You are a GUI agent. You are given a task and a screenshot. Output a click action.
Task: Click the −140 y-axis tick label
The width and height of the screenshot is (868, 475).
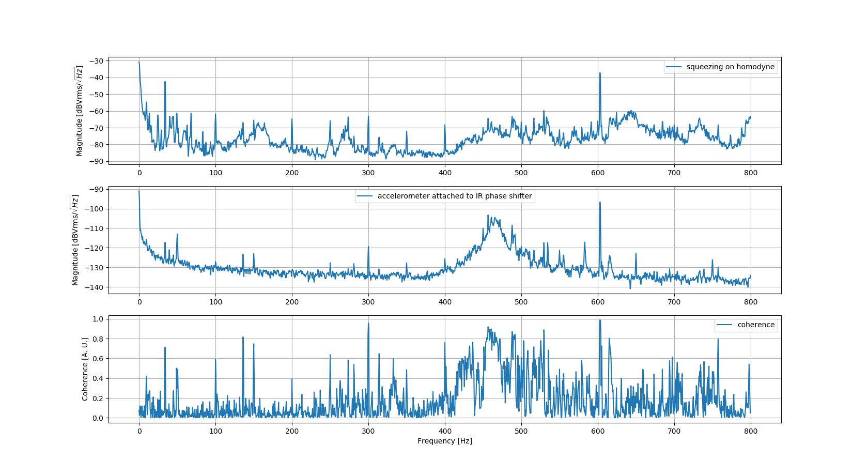coord(95,287)
